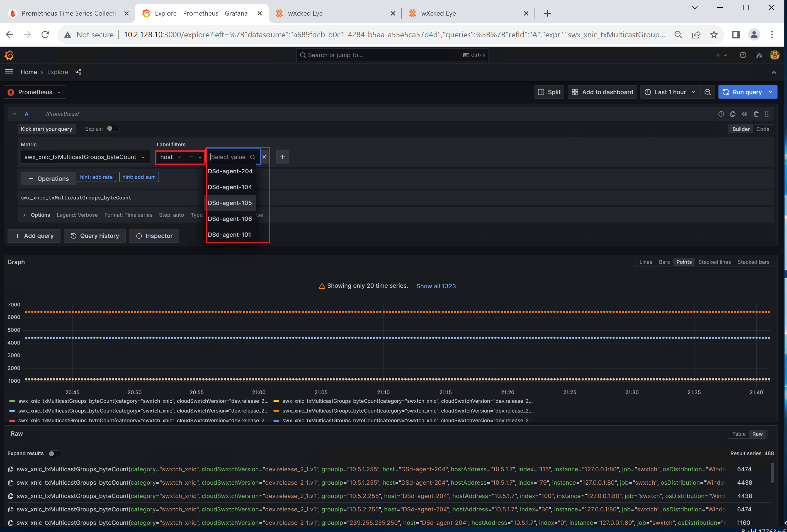Select the Bars graph style

[664, 262]
